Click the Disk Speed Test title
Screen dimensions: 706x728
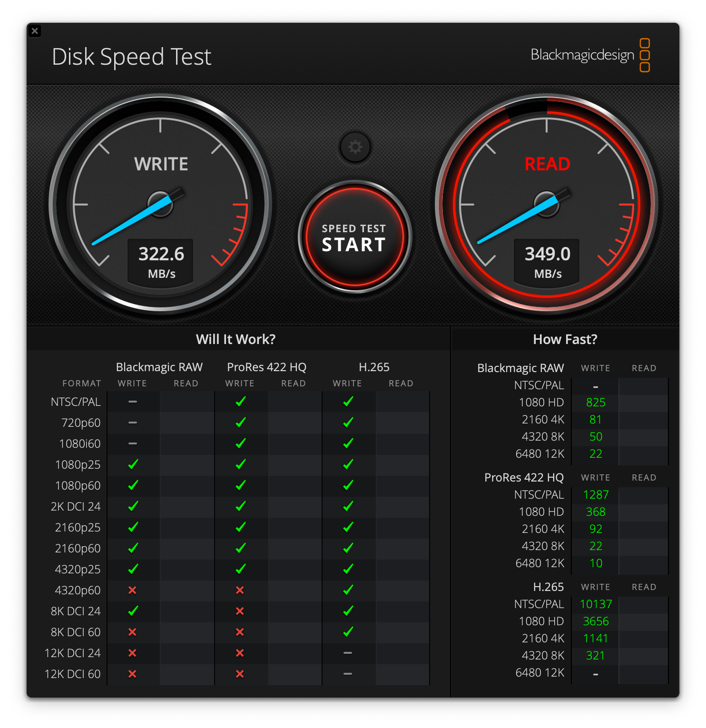(x=131, y=57)
